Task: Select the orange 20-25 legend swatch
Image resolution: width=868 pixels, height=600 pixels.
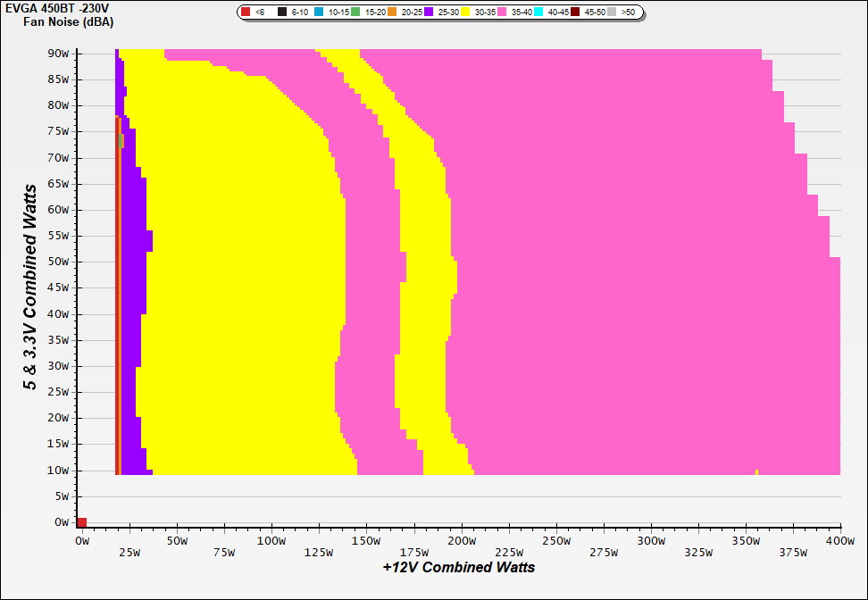Action: (392, 12)
